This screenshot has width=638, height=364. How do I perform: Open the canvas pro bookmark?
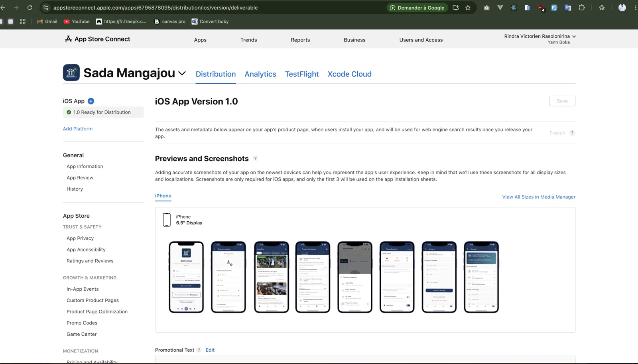point(170,22)
